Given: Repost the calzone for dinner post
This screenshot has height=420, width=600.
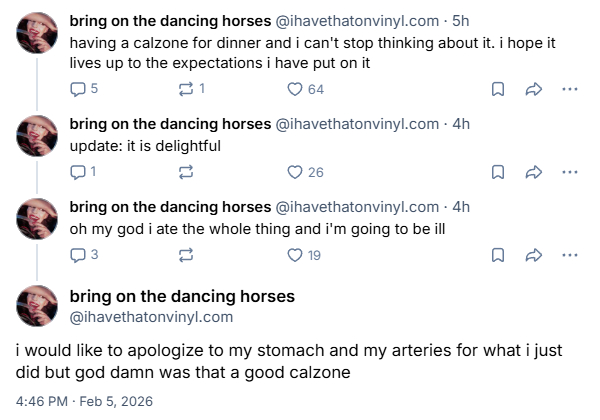Looking at the screenshot, I should [x=185, y=89].
